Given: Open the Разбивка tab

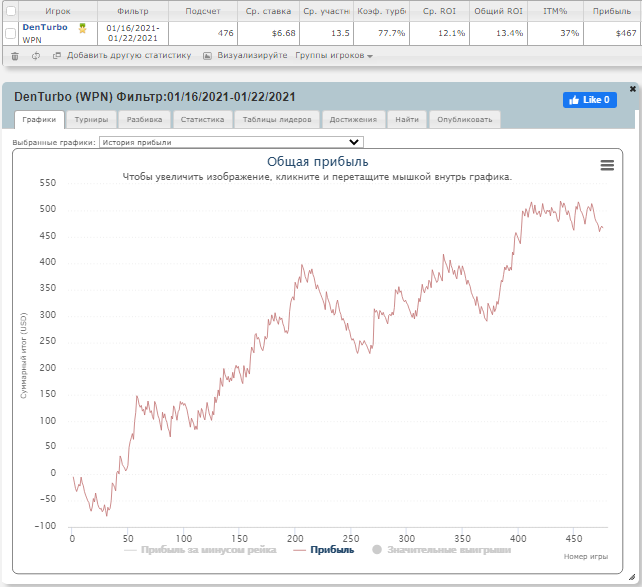Looking at the screenshot, I should click(x=144, y=120).
